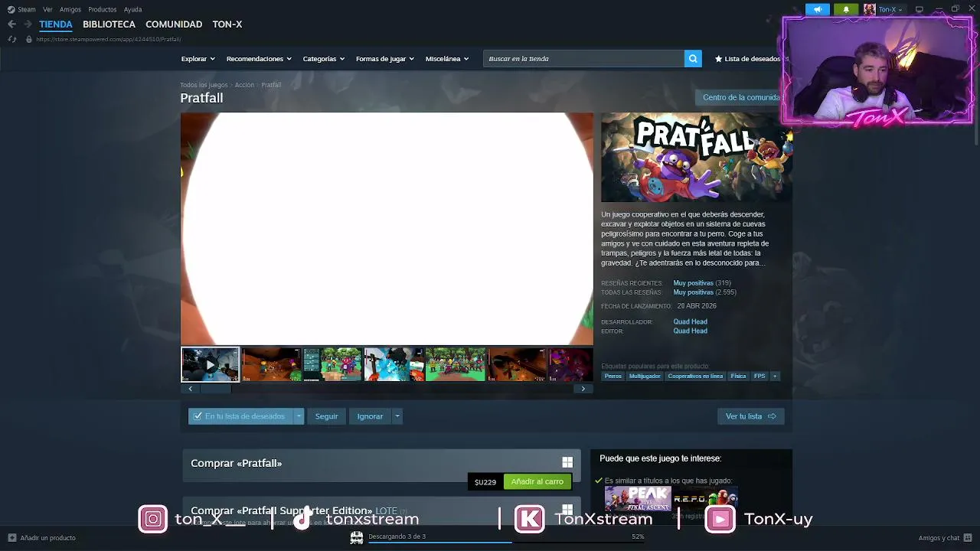
Task: Expand the Miscelánea menu
Action: pos(446,59)
